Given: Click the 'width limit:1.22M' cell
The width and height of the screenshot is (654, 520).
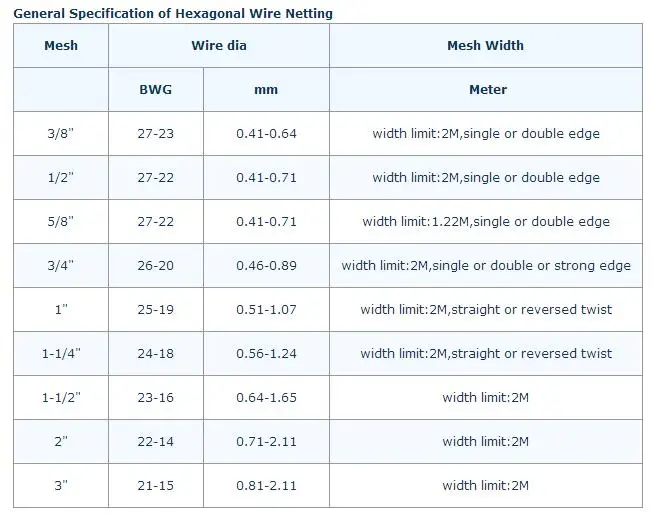Looking at the screenshot, I should click(x=486, y=222).
